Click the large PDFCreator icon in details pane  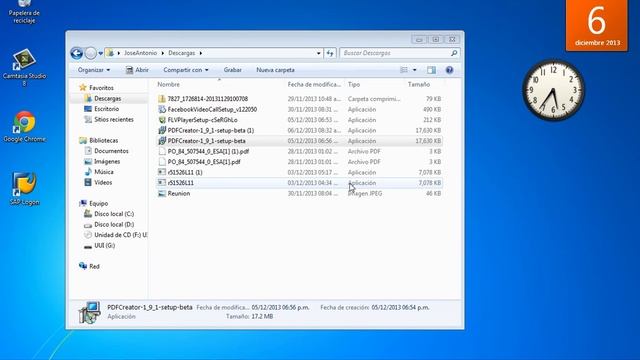click(x=89, y=313)
